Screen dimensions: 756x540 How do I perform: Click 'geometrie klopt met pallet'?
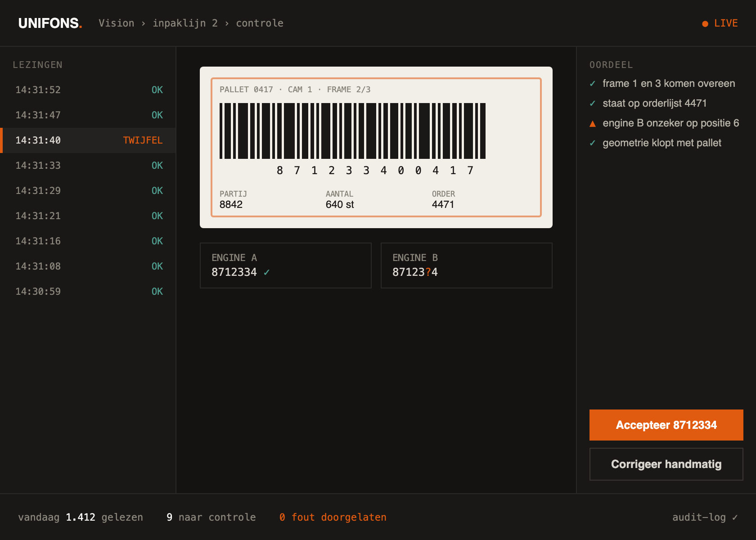(662, 143)
